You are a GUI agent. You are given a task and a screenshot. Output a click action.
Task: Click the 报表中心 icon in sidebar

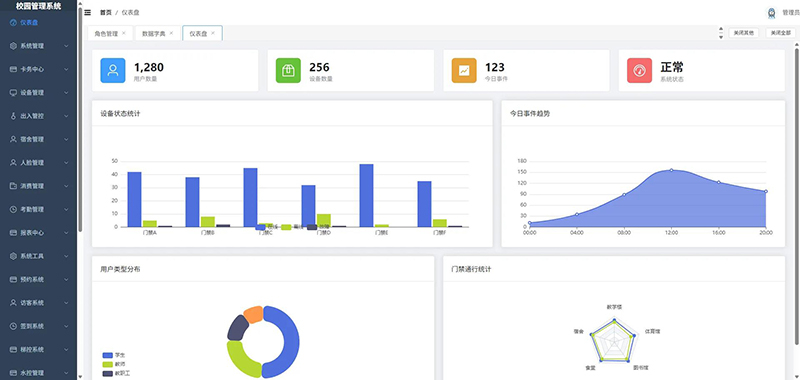13,233
